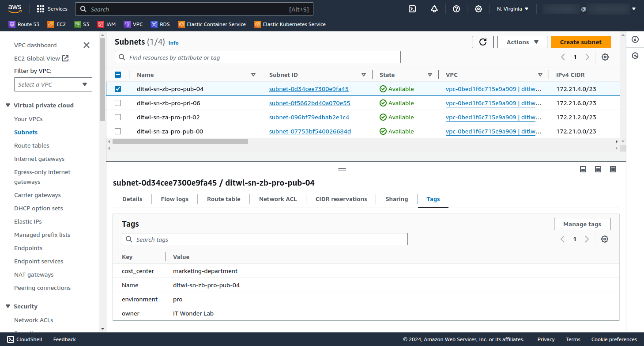This screenshot has width=644, height=346.
Task: Open the CloudShell icon in top bar
Action: [412, 9]
